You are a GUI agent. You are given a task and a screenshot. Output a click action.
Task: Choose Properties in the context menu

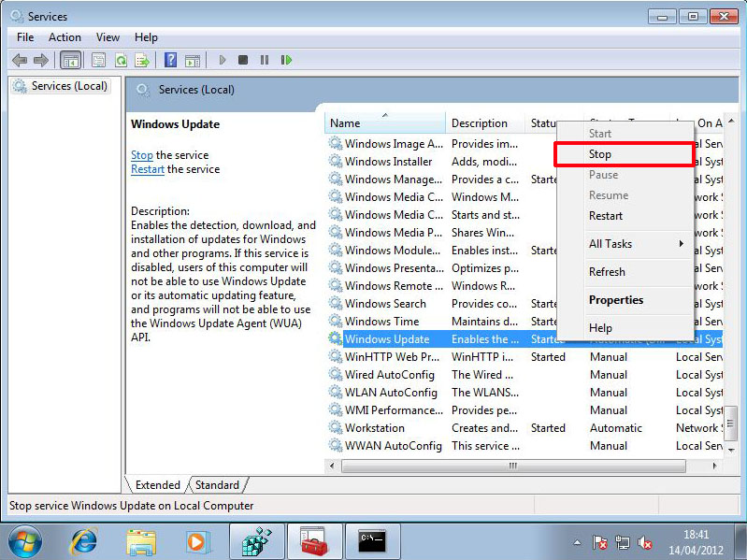coord(625,300)
